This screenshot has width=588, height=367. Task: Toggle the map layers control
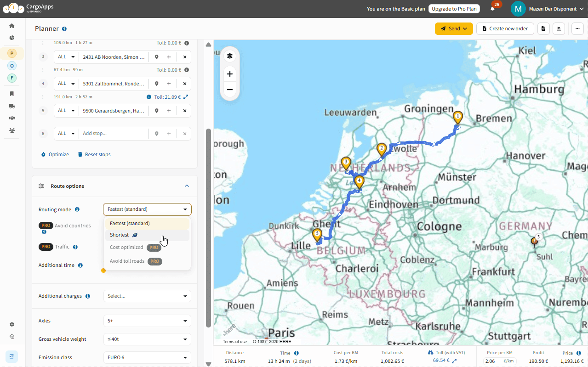pos(229,56)
